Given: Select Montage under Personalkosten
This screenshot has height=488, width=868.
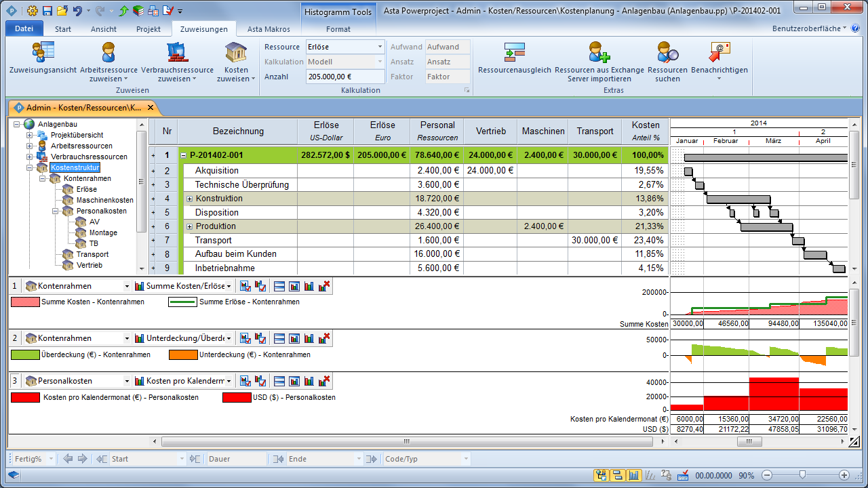Looking at the screenshot, I should click(103, 232).
